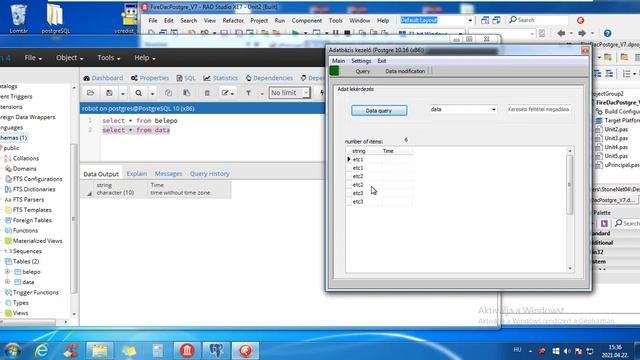Open the Query History tab
The image size is (640, 360).
pyautogui.click(x=209, y=174)
